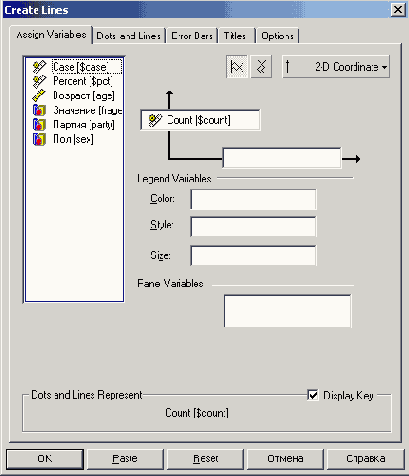The image size is (409, 476).
Task: Click the OK button
Action: pos(45,459)
